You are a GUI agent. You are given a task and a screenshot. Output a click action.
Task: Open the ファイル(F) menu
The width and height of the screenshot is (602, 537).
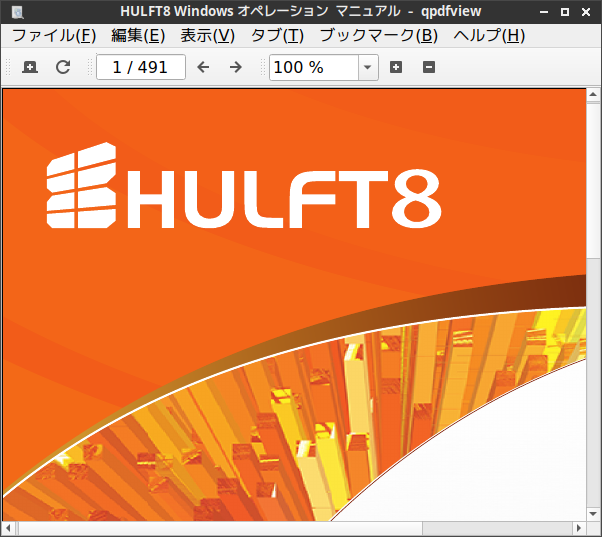point(54,36)
